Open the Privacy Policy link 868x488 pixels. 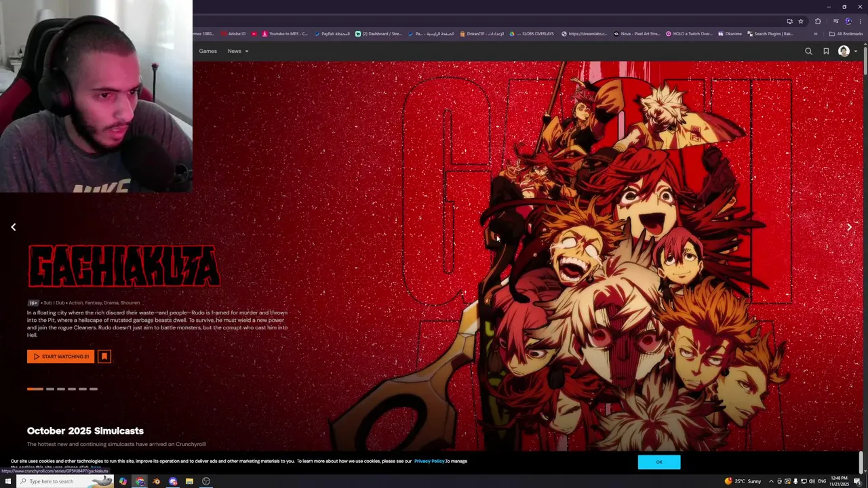[x=429, y=462]
